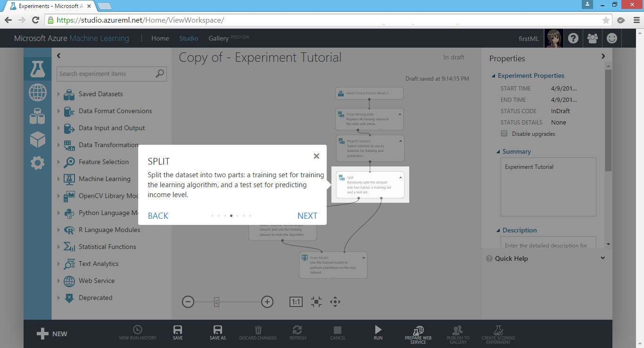Viewport: 644px width, 348px height.
Task: Select the Experiments browser tab
Action: (50, 6)
